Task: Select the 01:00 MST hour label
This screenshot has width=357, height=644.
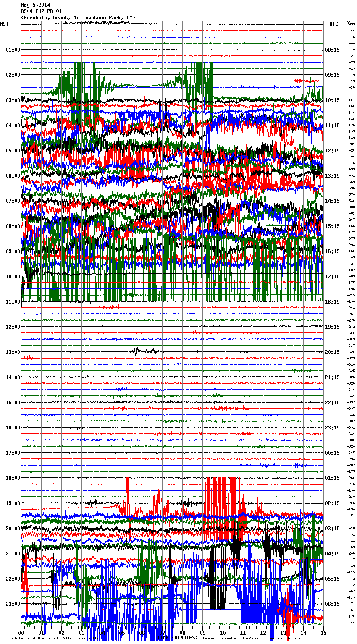Action: pyautogui.click(x=13, y=50)
